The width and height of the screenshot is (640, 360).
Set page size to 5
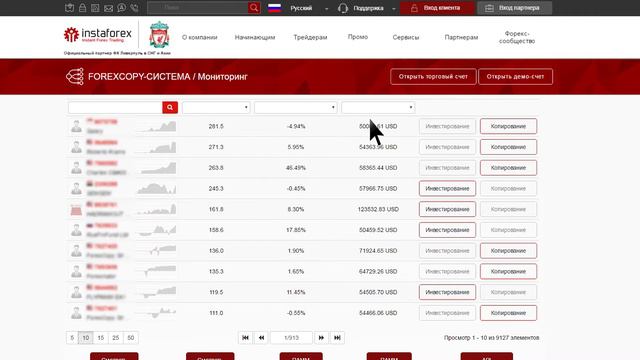tap(72, 338)
